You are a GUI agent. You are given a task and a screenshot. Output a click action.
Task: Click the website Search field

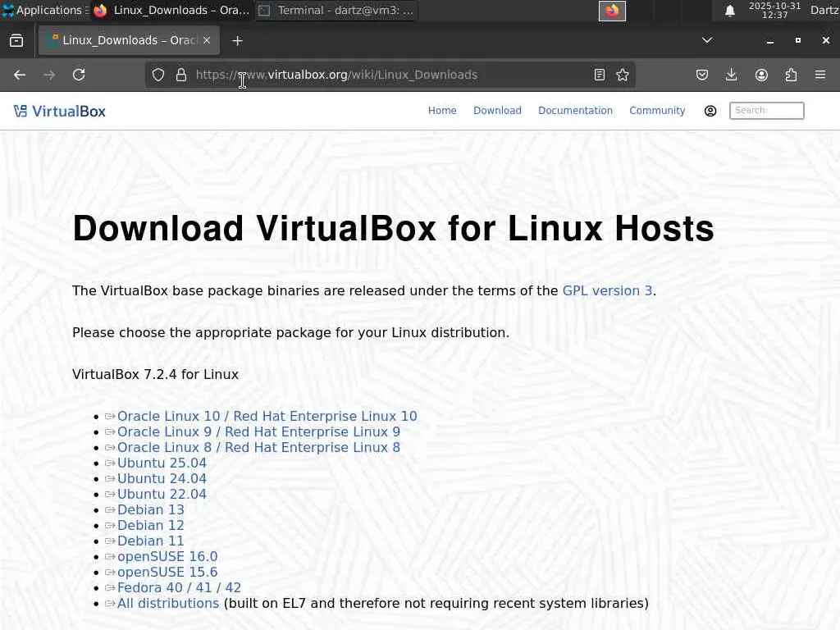[x=767, y=111]
